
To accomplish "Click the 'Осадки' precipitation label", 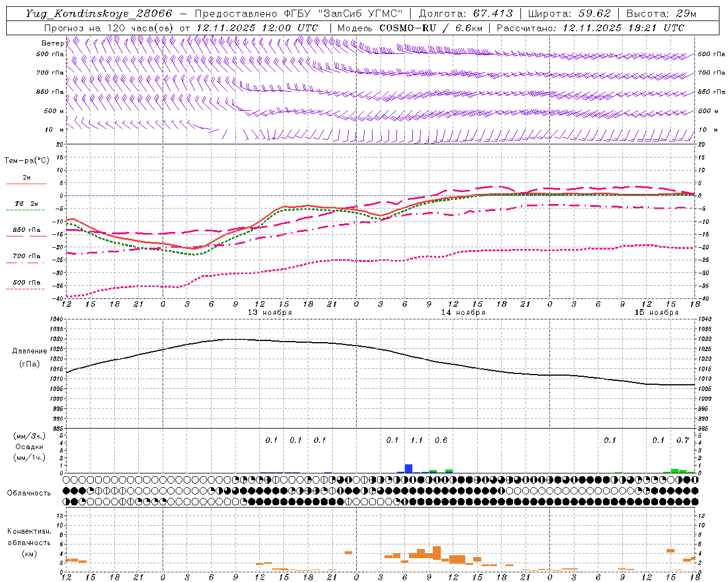I will tap(30, 447).
